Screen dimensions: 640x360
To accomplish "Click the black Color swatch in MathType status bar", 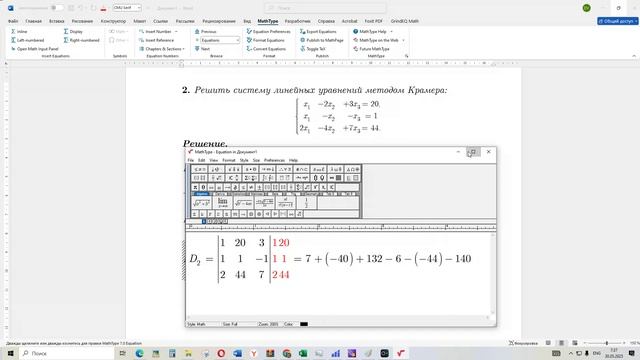I will [x=304, y=324].
